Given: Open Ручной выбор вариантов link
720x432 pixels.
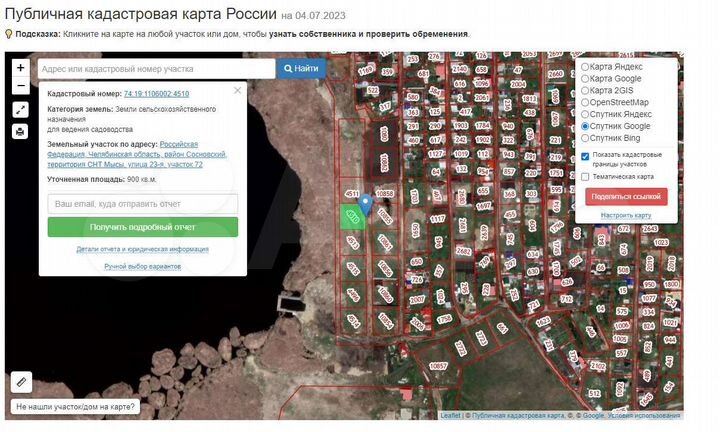Looking at the screenshot, I should coord(142,266).
